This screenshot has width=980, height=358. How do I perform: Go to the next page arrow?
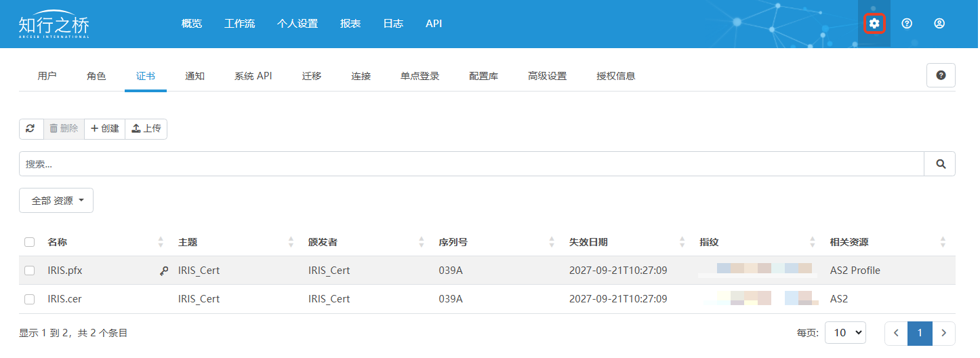pos(943,333)
